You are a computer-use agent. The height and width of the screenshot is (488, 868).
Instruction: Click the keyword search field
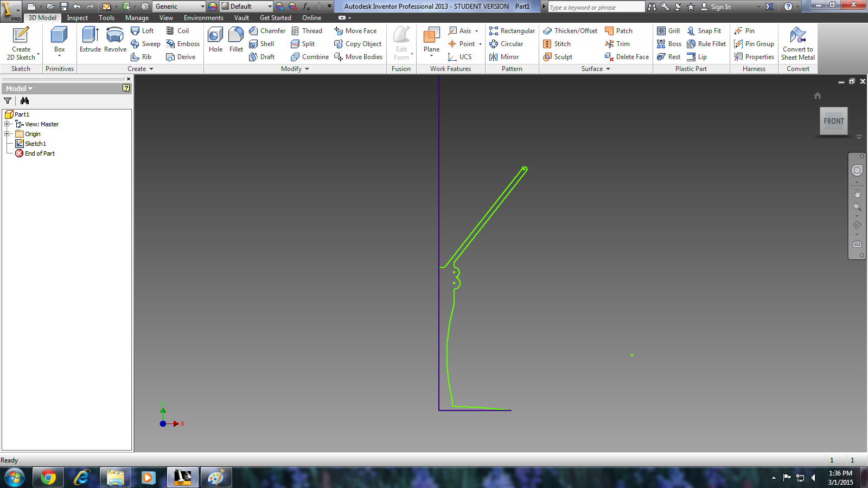(596, 7)
